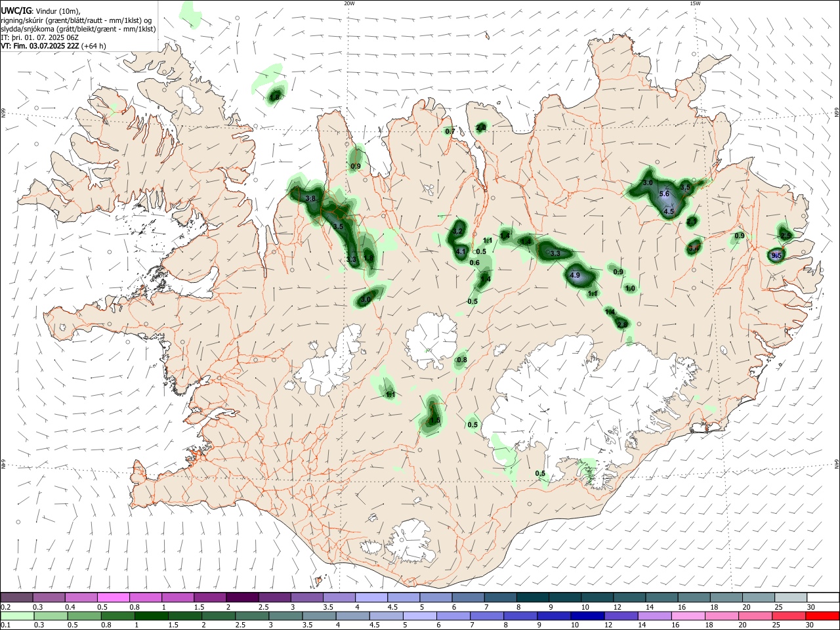Click the 5.6 precipitation value in the northeast
This screenshot has width=840, height=630.
point(663,194)
